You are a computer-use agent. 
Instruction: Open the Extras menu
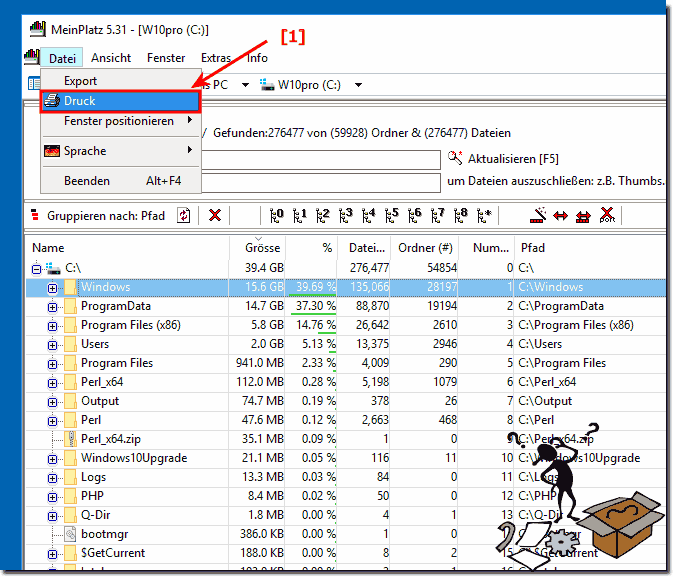click(x=216, y=58)
